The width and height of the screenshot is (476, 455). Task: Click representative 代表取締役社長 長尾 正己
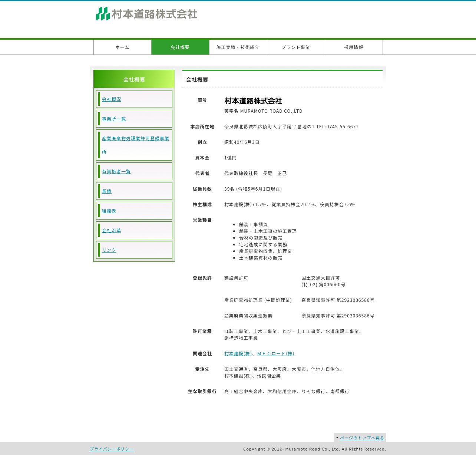click(x=255, y=174)
